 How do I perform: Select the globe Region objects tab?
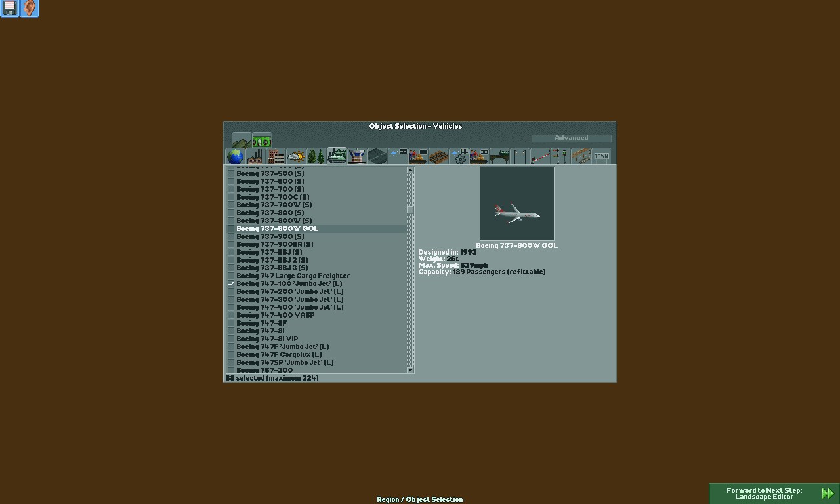pyautogui.click(x=235, y=156)
